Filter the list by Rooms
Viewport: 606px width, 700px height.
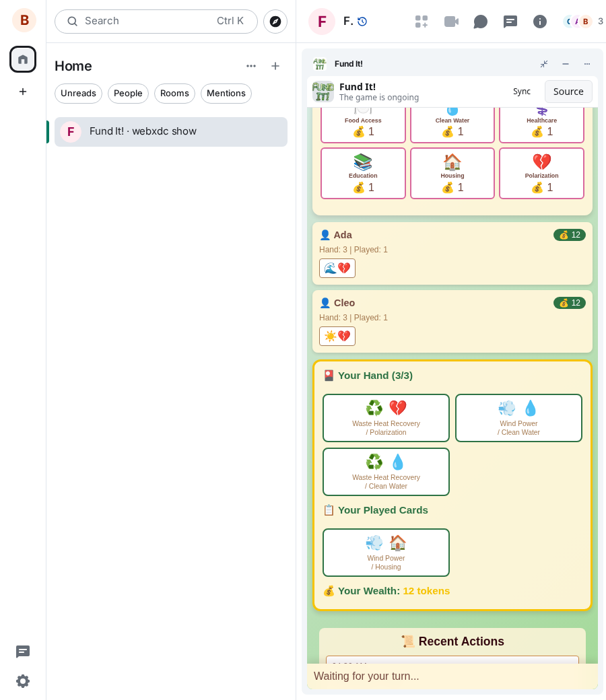tap(174, 94)
